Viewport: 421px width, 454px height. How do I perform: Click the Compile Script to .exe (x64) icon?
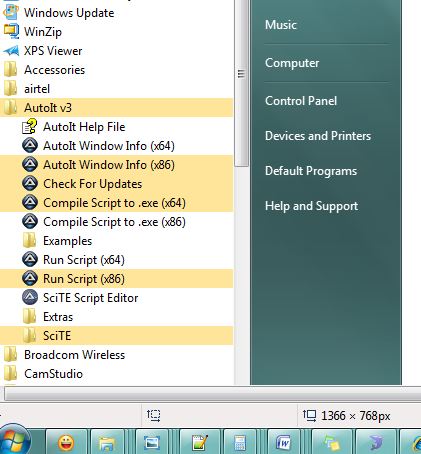[30, 203]
